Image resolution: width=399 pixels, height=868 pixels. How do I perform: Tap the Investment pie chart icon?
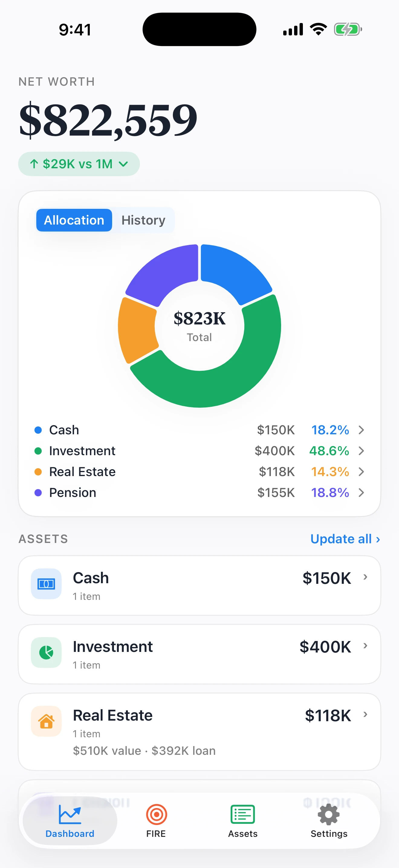click(x=46, y=652)
